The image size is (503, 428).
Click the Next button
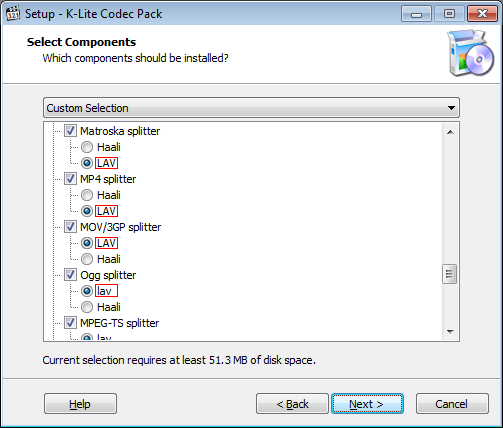(367, 404)
